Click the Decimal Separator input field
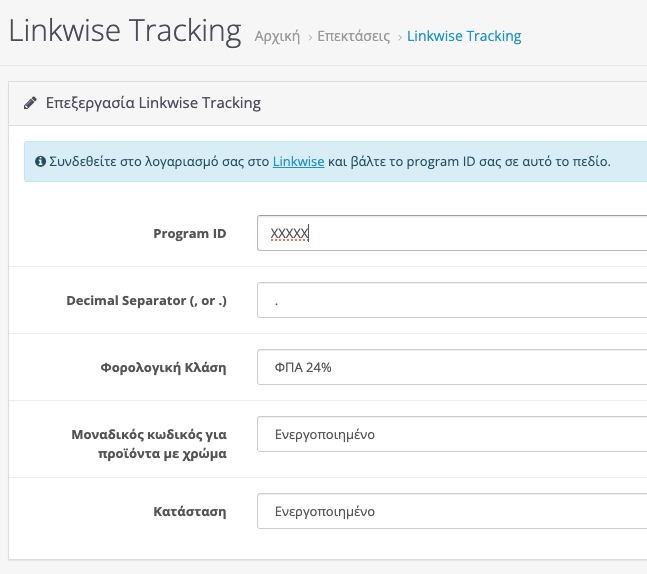The width and height of the screenshot is (647, 574). tap(452, 300)
